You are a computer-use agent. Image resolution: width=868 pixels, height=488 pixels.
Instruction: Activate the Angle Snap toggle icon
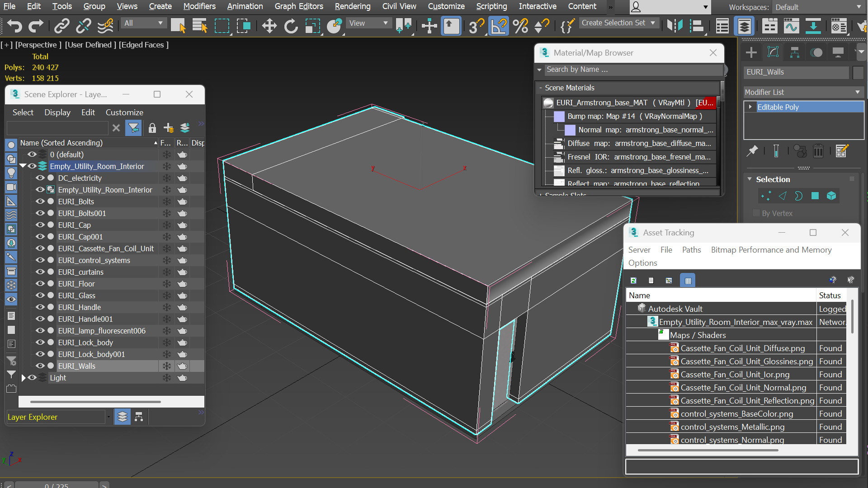tap(499, 26)
